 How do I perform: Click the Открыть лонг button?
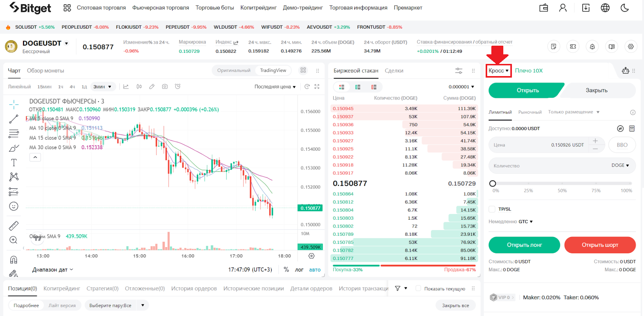(x=524, y=245)
